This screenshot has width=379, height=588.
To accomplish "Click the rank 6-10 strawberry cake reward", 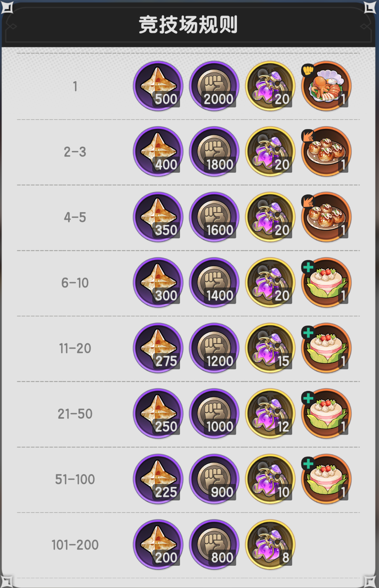I will [x=326, y=283].
